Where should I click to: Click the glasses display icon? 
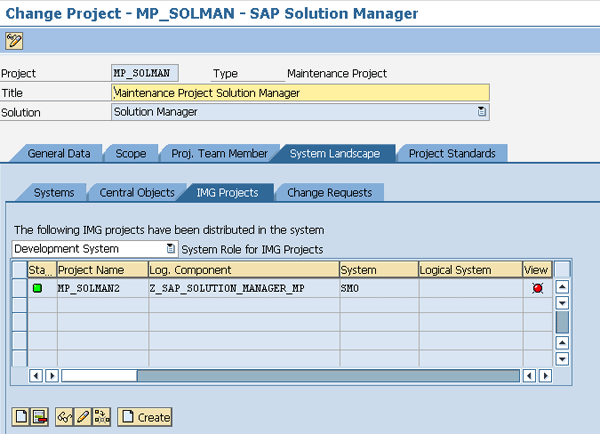(x=64, y=416)
